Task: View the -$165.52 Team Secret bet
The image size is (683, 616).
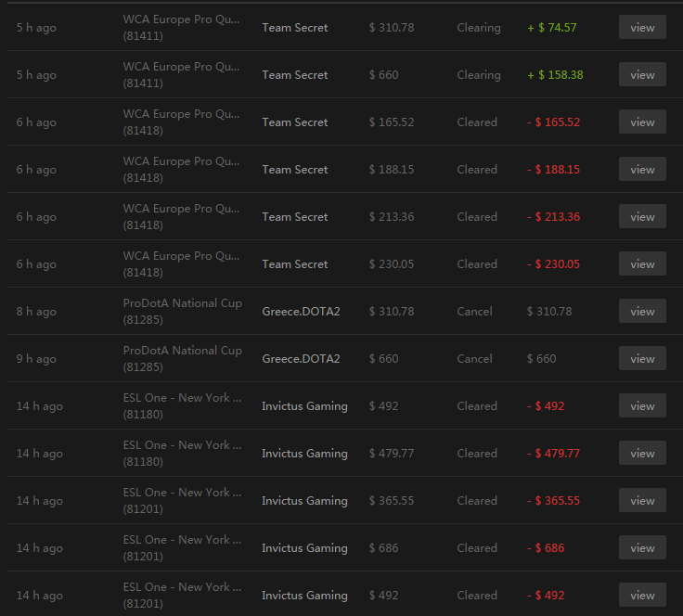Action: click(x=642, y=122)
